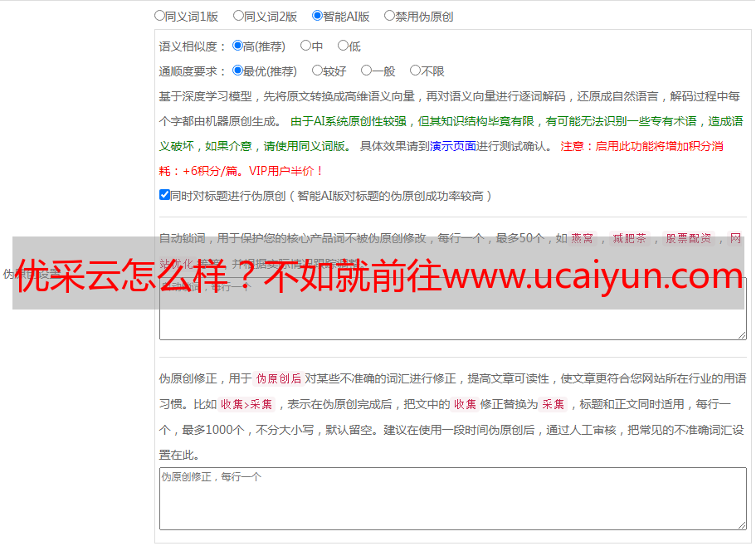Toggle 同时对标题进行伪原创 checkbox
The image size is (756, 546).
(x=164, y=195)
